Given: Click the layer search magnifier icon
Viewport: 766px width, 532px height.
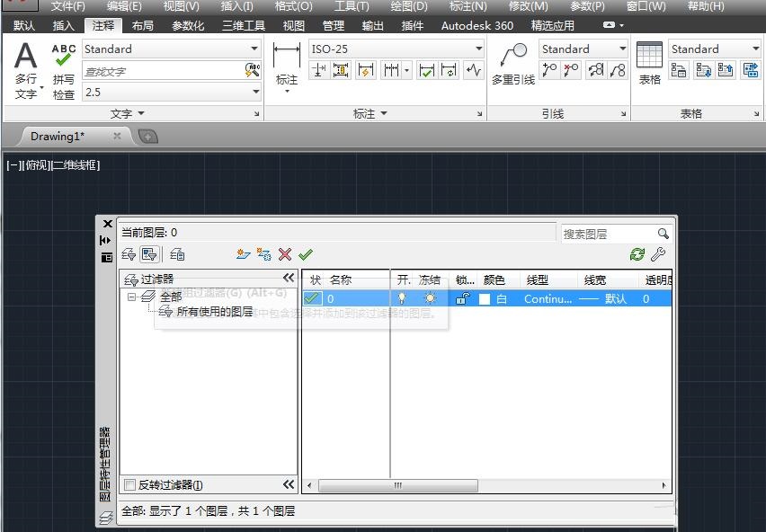Looking at the screenshot, I should tap(663, 234).
